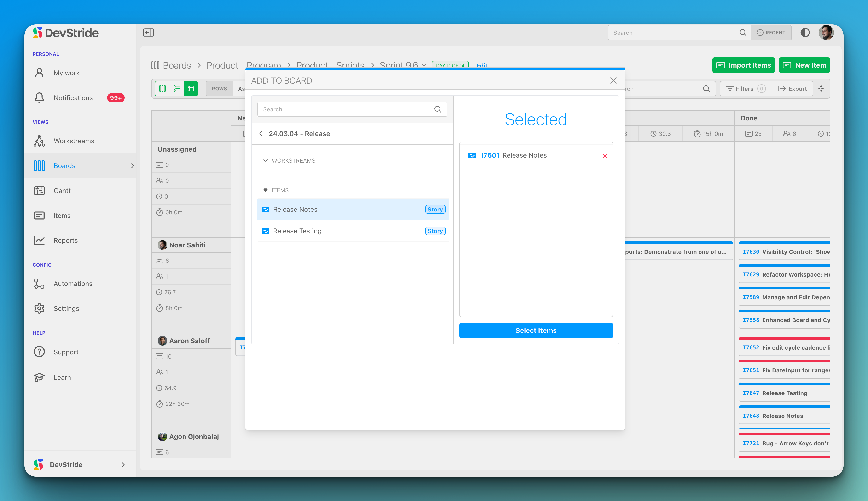Image resolution: width=868 pixels, height=501 pixels.
Task: Toggle dark mode with the half-circle icon
Action: [x=805, y=32]
